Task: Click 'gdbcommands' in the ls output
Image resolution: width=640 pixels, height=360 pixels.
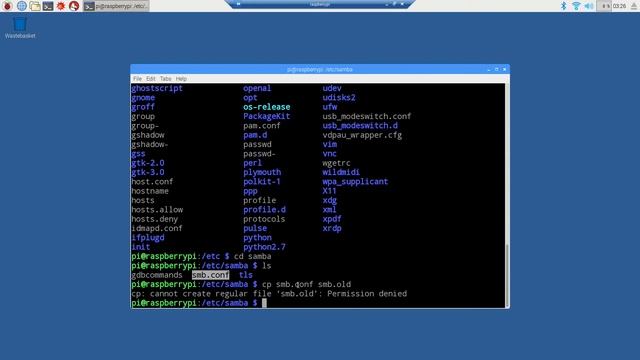Action: point(157,275)
